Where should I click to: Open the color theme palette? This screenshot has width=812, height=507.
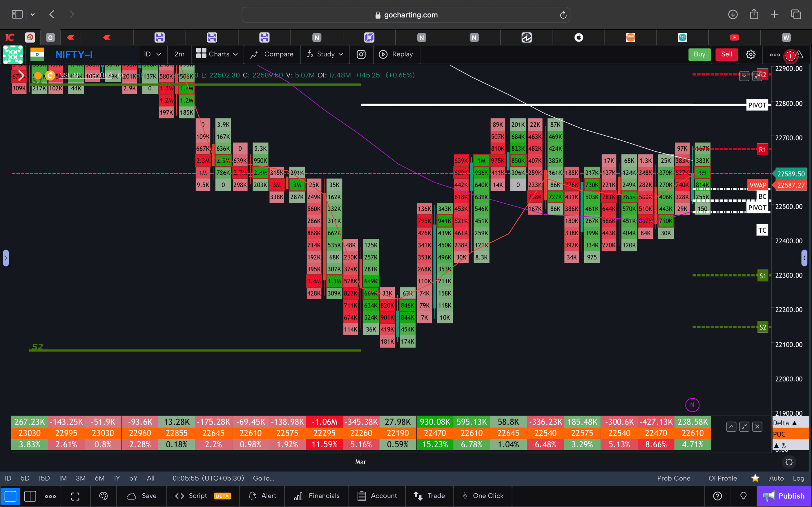[x=103, y=496]
